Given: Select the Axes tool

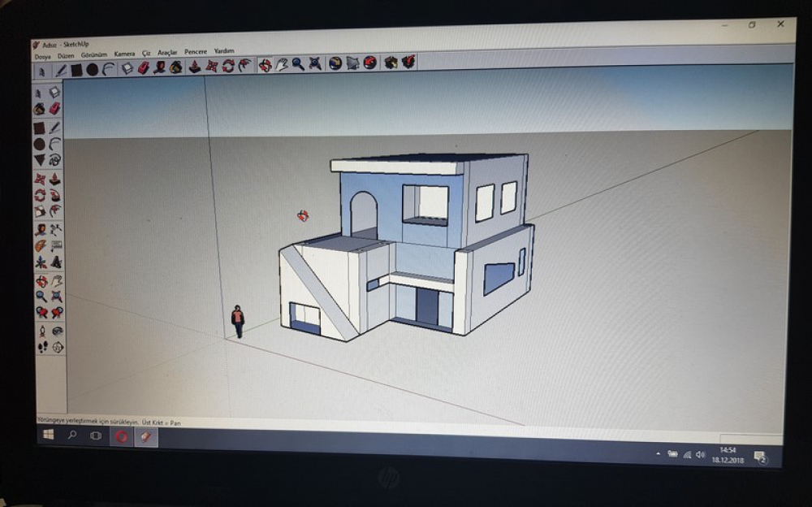Looking at the screenshot, I should (41, 262).
